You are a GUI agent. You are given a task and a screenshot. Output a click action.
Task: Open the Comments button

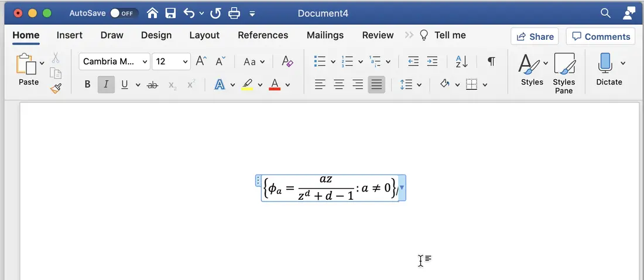(x=601, y=36)
